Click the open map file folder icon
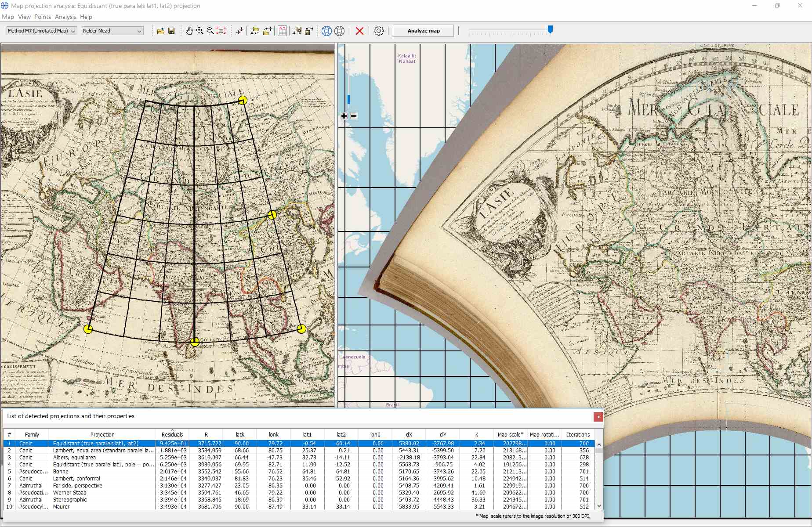Image resolution: width=812 pixels, height=527 pixels. click(x=161, y=31)
